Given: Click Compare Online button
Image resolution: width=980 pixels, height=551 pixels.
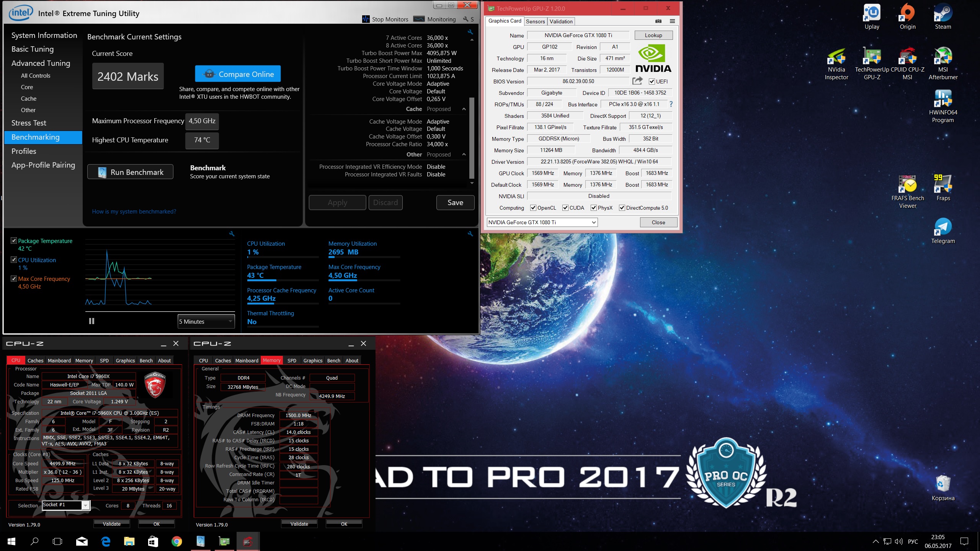Looking at the screenshot, I should (x=238, y=74).
